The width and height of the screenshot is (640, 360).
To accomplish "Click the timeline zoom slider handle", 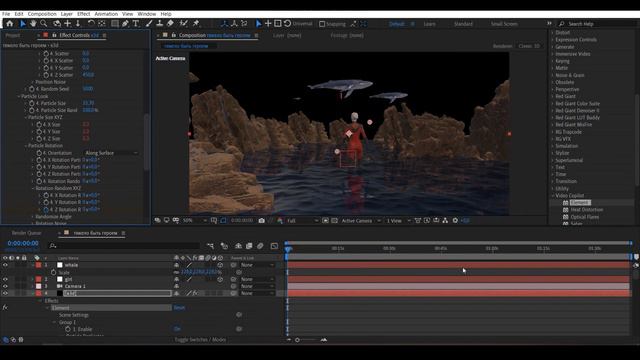I will point(297,340).
